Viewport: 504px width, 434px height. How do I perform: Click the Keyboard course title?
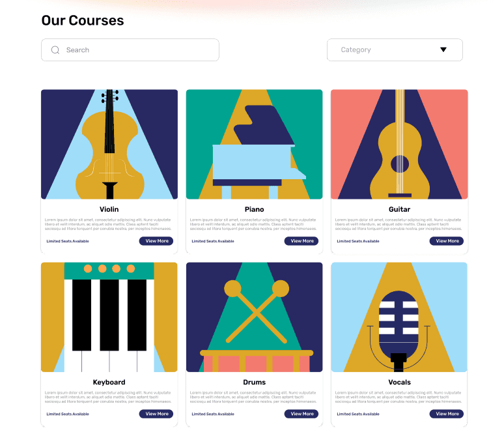(x=109, y=383)
